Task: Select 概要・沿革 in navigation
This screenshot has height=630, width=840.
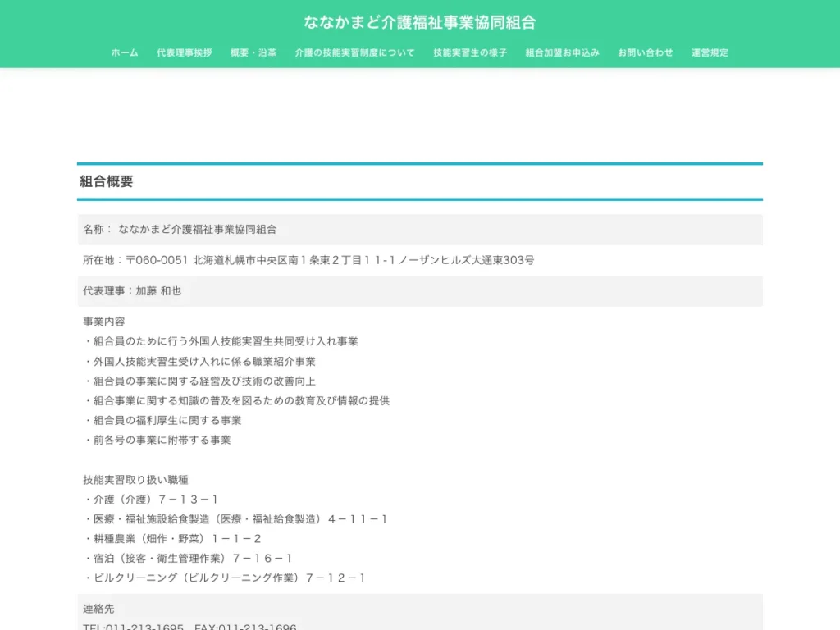Action: (253, 52)
